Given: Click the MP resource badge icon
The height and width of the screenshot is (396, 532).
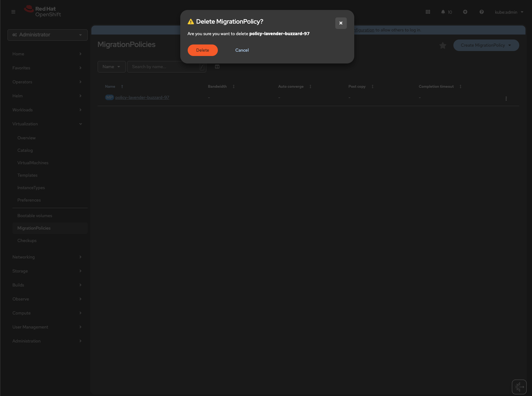Looking at the screenshot, I should [x=109, y=97].
